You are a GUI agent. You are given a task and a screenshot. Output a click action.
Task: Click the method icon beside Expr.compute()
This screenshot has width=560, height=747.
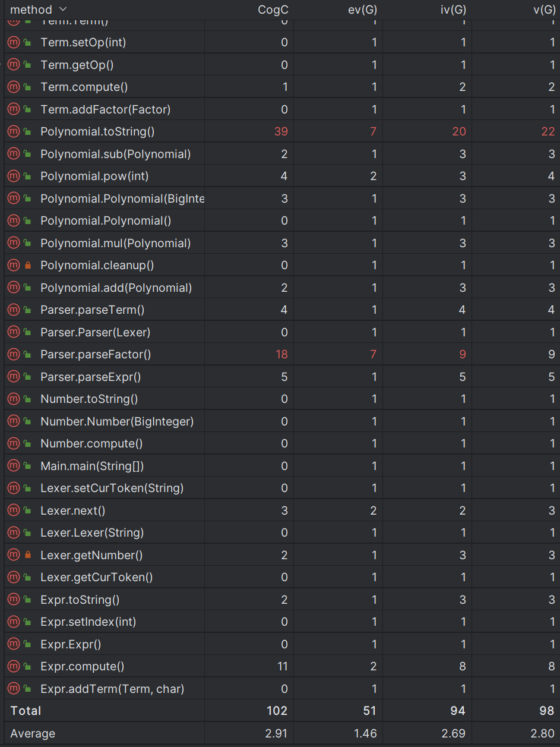tap(13, 666)
